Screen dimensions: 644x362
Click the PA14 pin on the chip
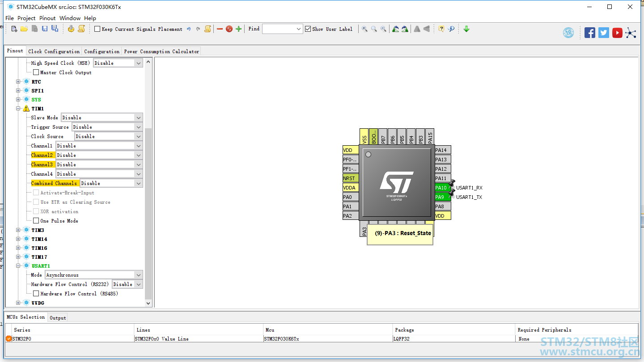[x=443, y=150]
